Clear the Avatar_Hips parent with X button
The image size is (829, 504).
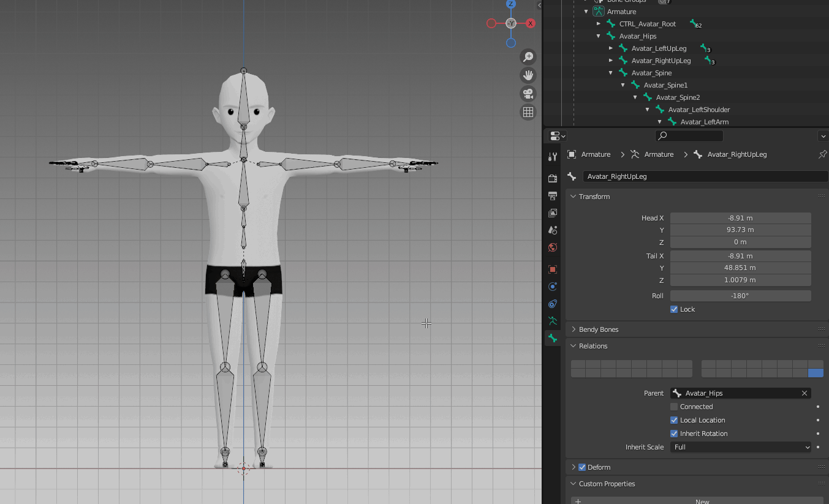[804, 393]
